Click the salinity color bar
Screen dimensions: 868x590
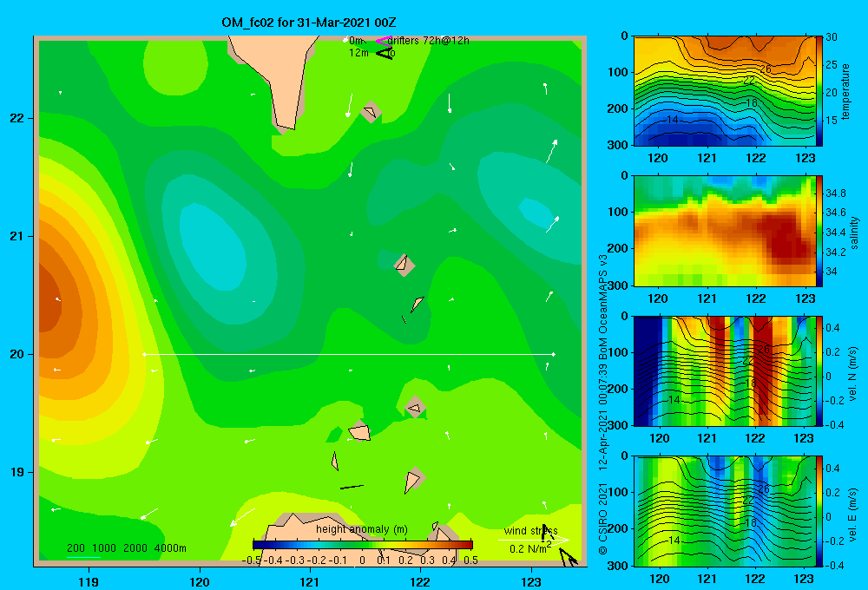tap(819, 231)
